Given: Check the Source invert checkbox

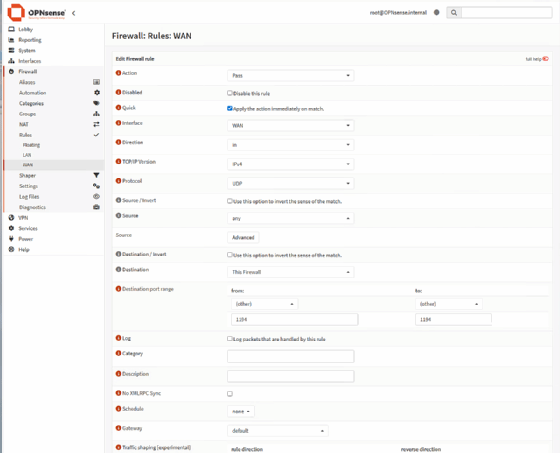Looking at the screenshot, I should (x=230, y=201).
